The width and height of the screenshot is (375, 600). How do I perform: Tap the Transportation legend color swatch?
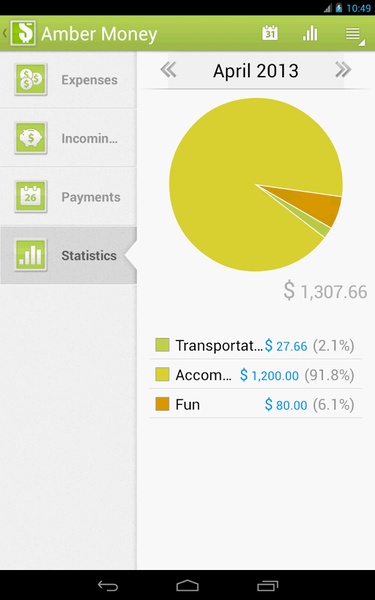[162, 345]
